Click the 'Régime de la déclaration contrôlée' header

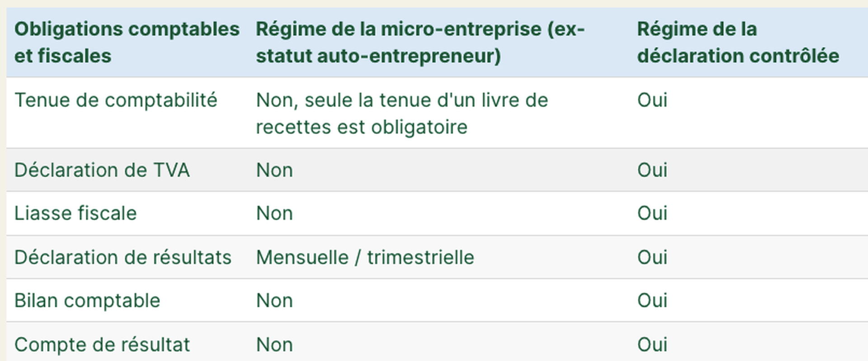[738, 42]
